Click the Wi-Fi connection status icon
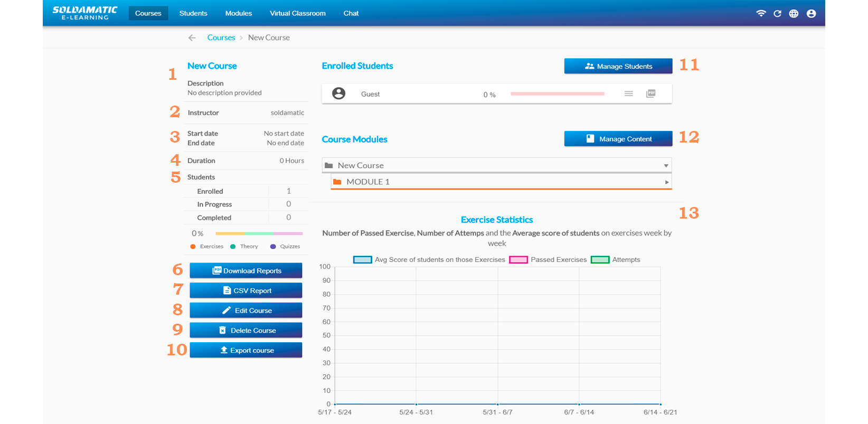Screen dimensions: 868x424 coord(761,14)
